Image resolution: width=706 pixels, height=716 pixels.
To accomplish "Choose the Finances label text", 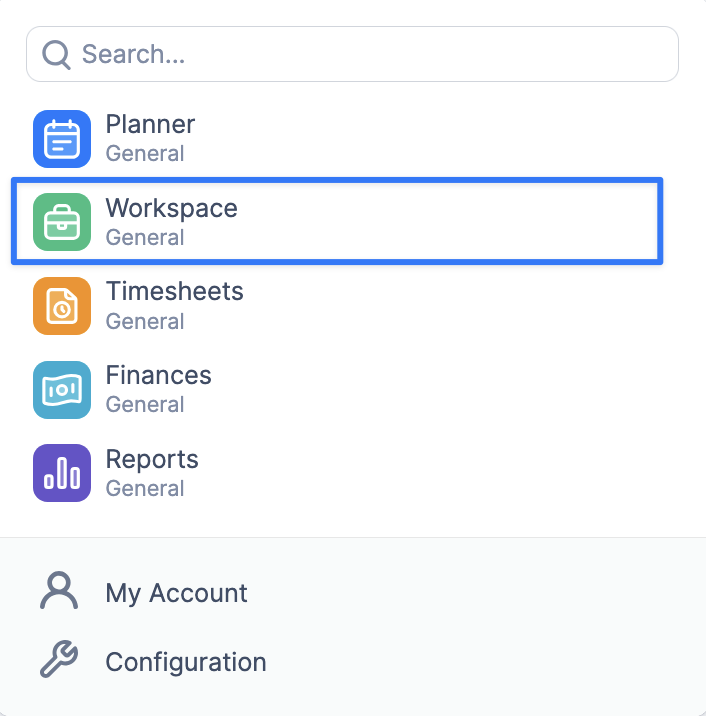I will coord(158,375).
